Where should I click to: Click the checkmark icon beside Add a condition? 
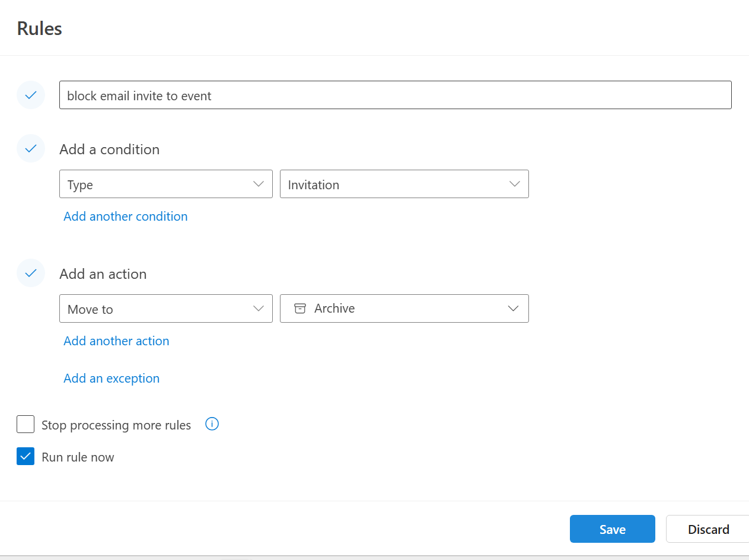point(31,148)
